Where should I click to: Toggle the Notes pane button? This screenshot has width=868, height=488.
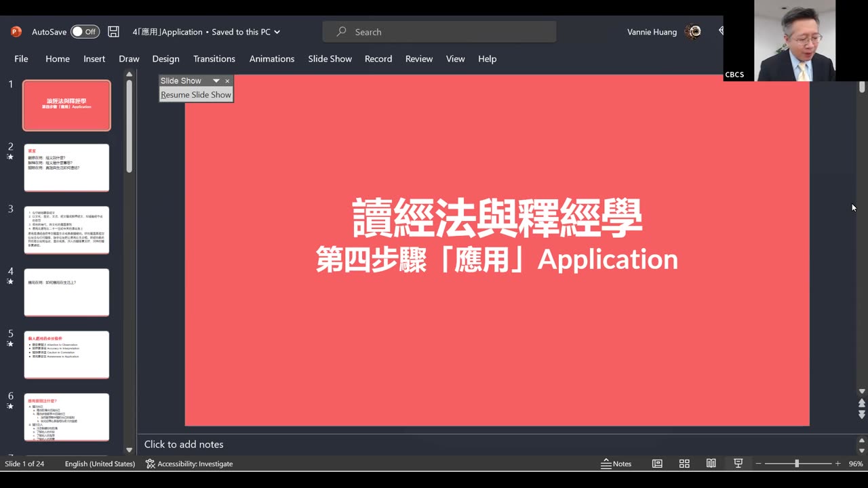616,464
